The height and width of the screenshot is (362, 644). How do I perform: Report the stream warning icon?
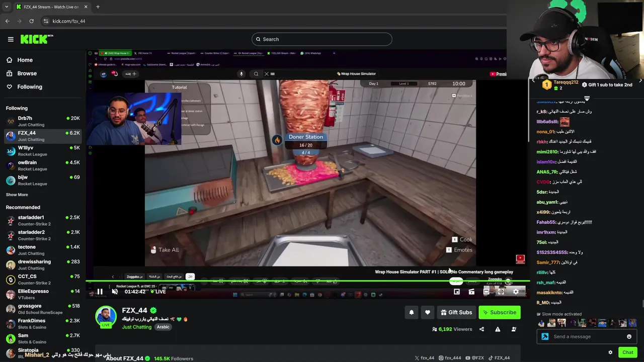498,329
